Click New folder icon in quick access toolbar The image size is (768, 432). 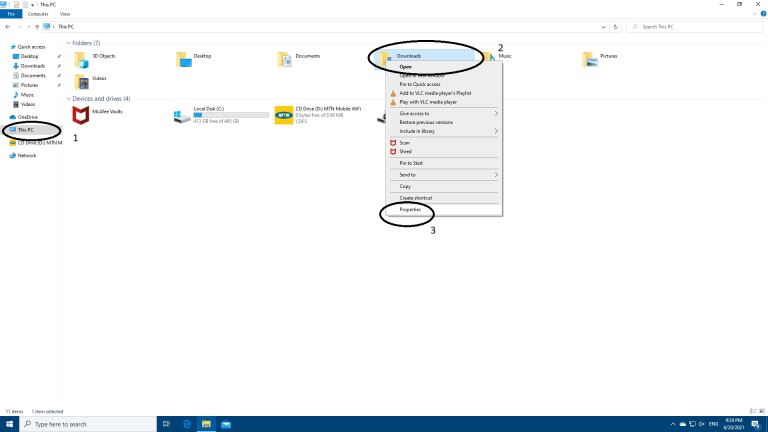click(25, 4)
